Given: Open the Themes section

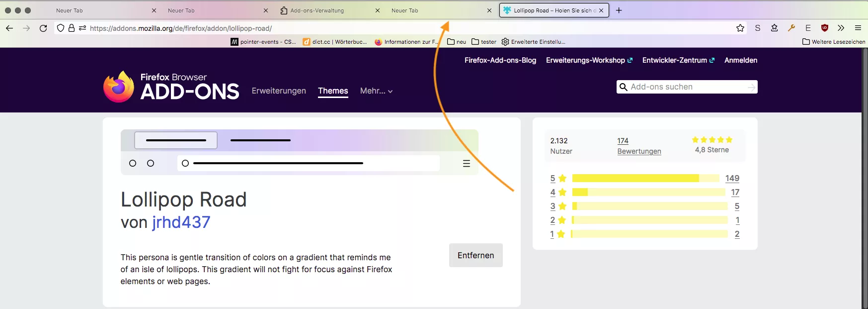Looking at the screenshot, I should coord(333,91).
